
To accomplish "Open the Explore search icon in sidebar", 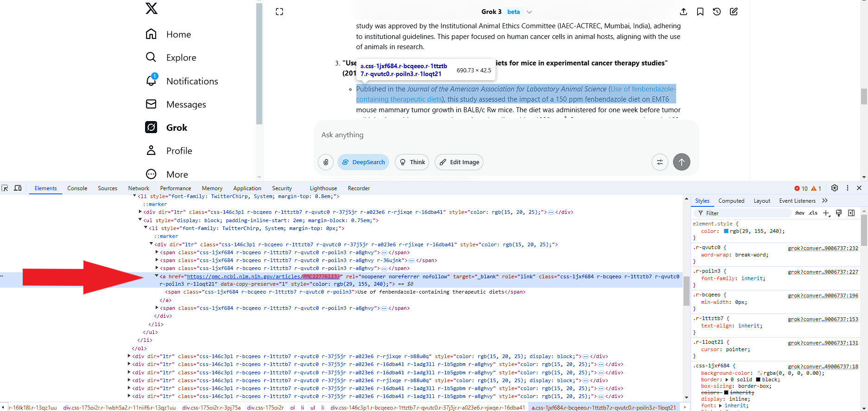I will pos(151,57).
